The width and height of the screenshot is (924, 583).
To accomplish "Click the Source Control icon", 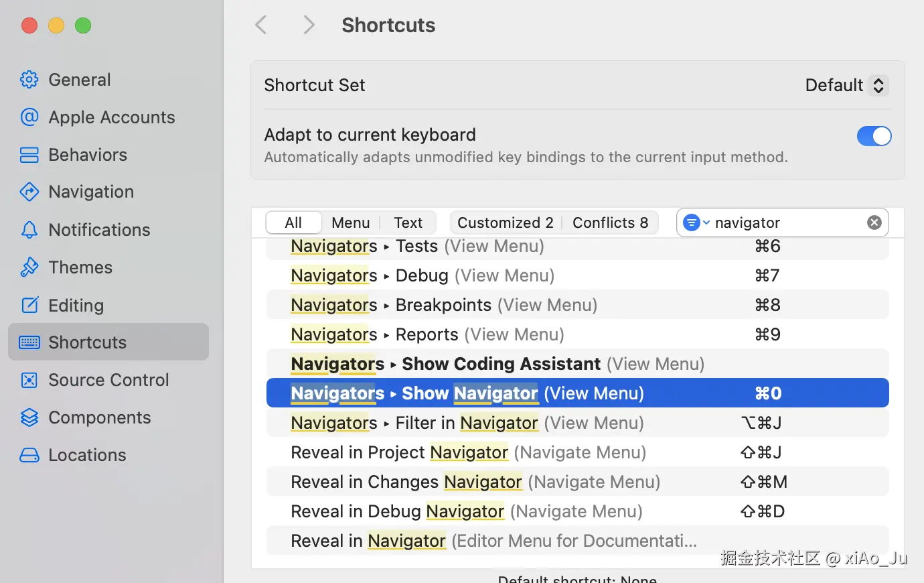I will pos(29,380).
